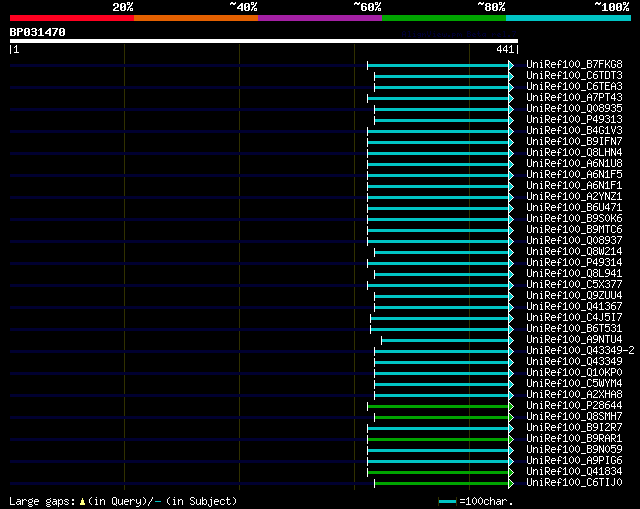Viewport: 640px width, 509px height.
Task: Open the UniRef100_A2YNZ1 hit
Action: 574,197
